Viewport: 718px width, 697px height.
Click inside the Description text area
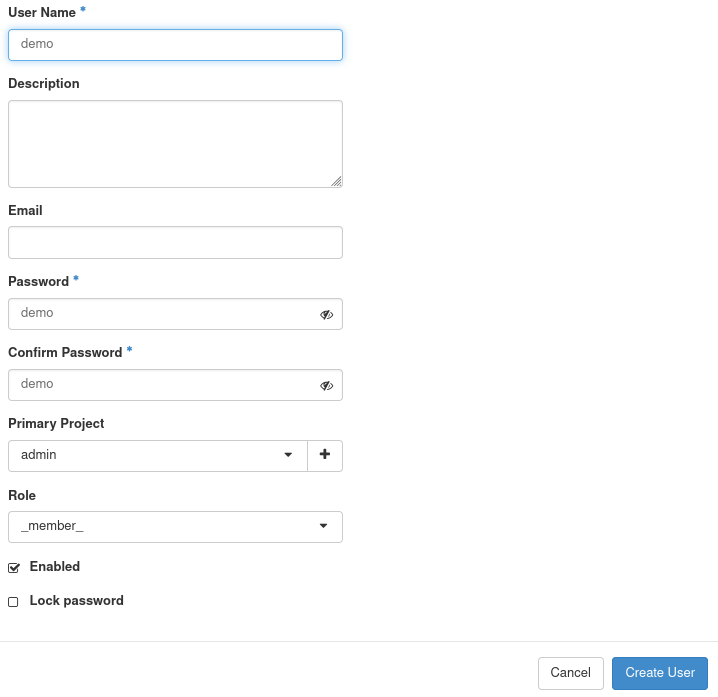click(x=175, y=143)
